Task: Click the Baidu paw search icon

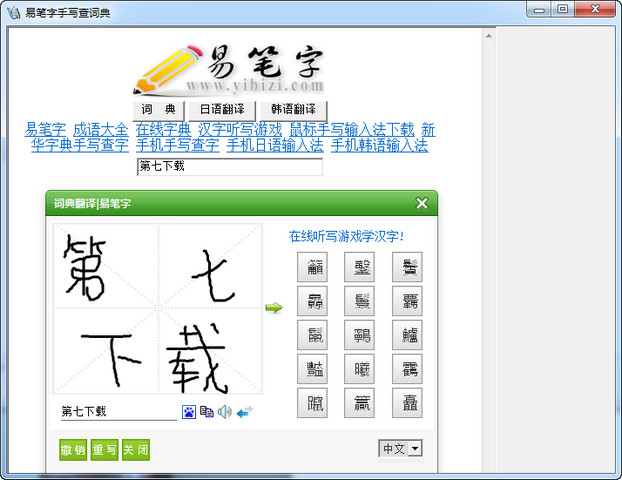Action: [189, 411]
